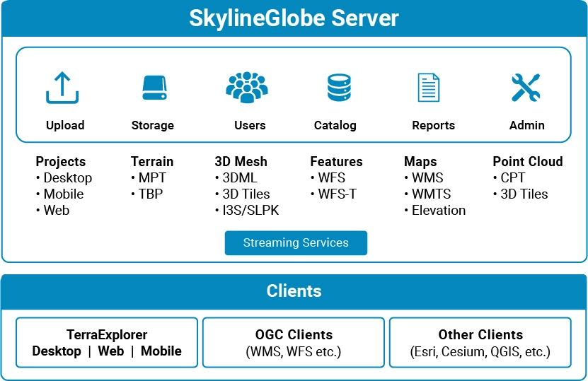Click the Streaming Services button
This screenshot has width=588, height=381.
click(x=296, y=242)
